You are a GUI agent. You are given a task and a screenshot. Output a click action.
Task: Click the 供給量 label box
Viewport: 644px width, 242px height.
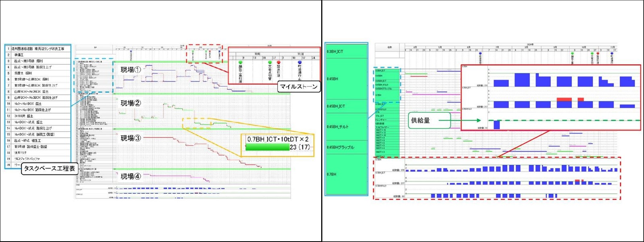(x=421, y=120)
